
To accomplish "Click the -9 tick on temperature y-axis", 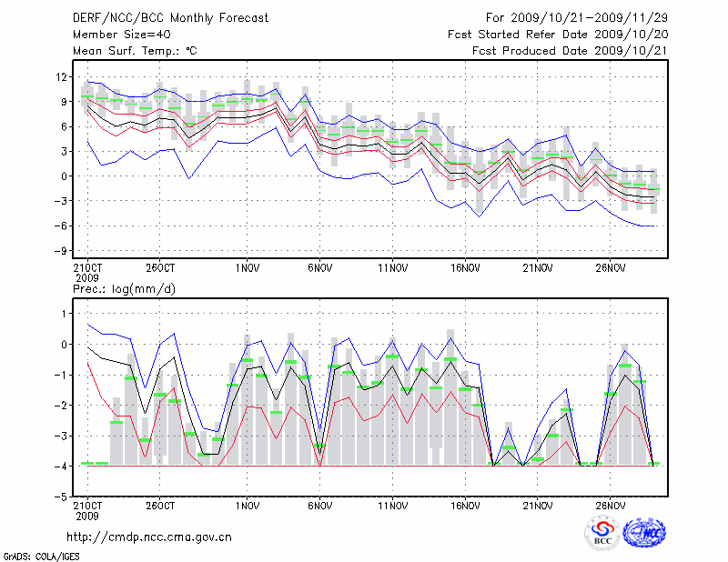I will coord(61,251).
